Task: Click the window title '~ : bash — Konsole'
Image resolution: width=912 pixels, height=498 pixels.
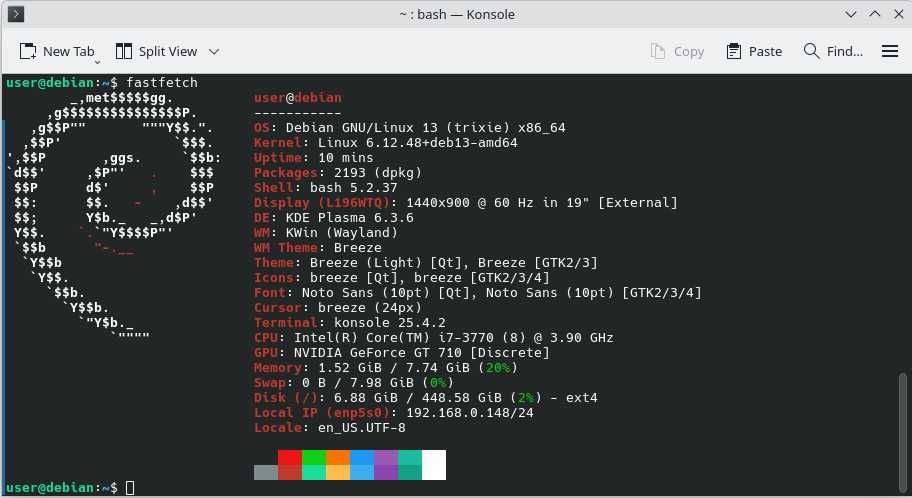Action: [457, 14]
